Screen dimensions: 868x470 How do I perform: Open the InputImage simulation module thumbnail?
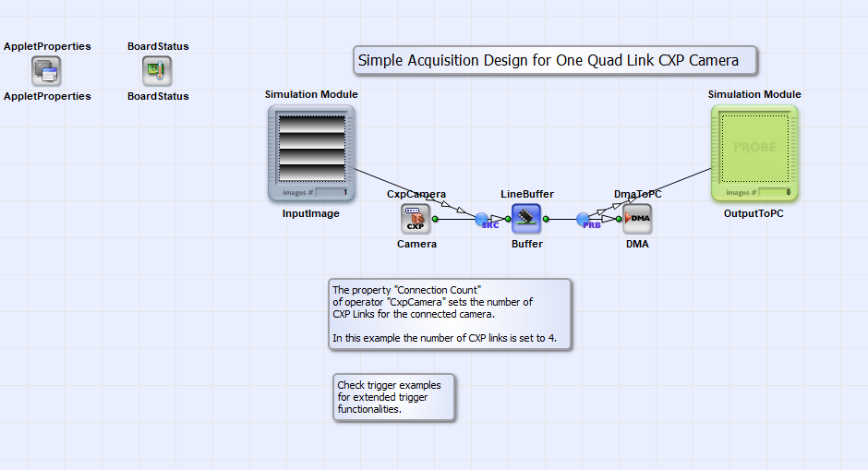[312, 152]
